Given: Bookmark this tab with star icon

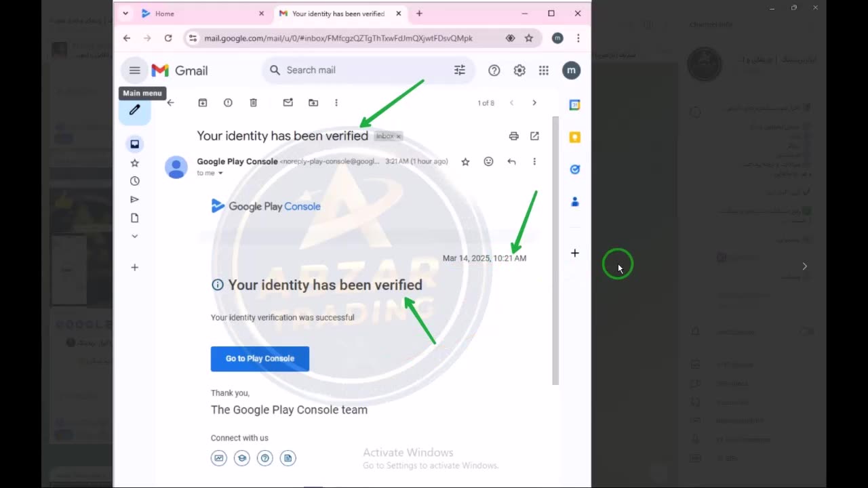Looking at the screenshot, I should coord(529,39).
